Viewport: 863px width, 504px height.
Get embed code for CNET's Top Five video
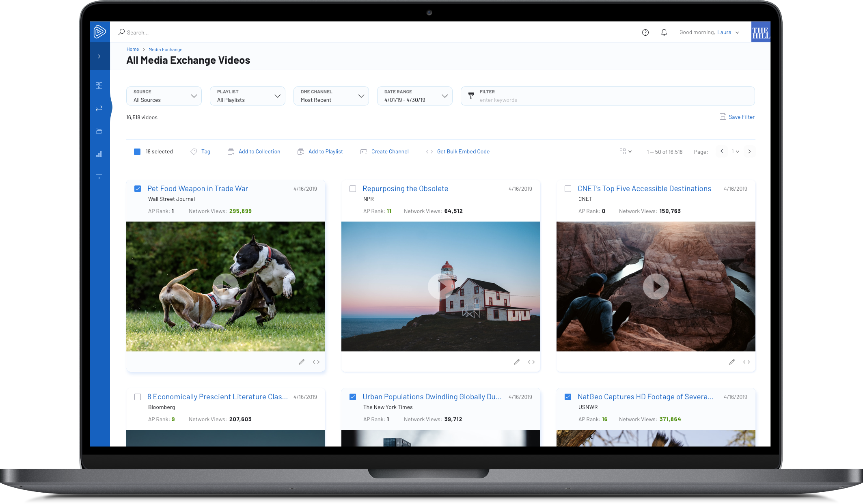746,362
